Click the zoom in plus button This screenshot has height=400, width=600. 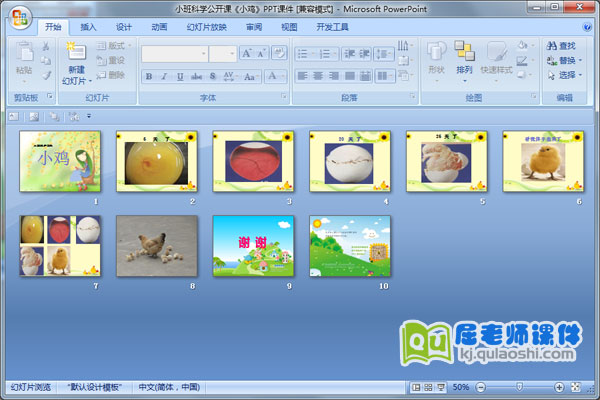point(559,387)
